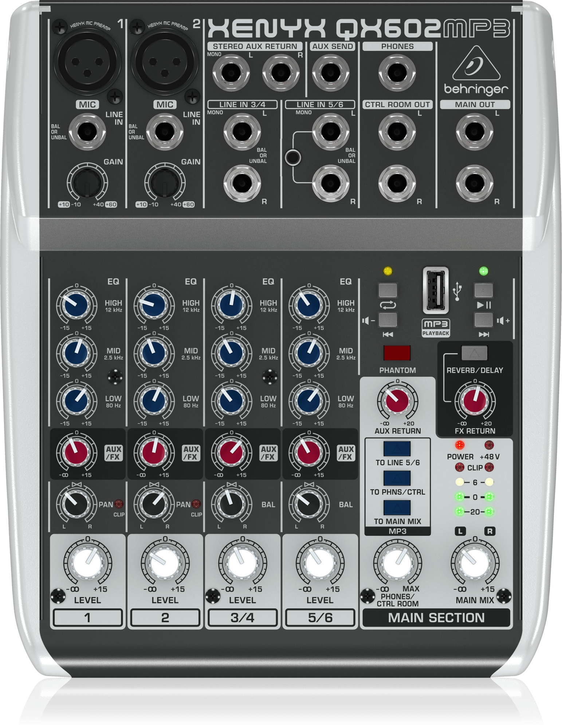
Task: Click the MAIN OUT right jack
Action: click(x=475, y=183)
